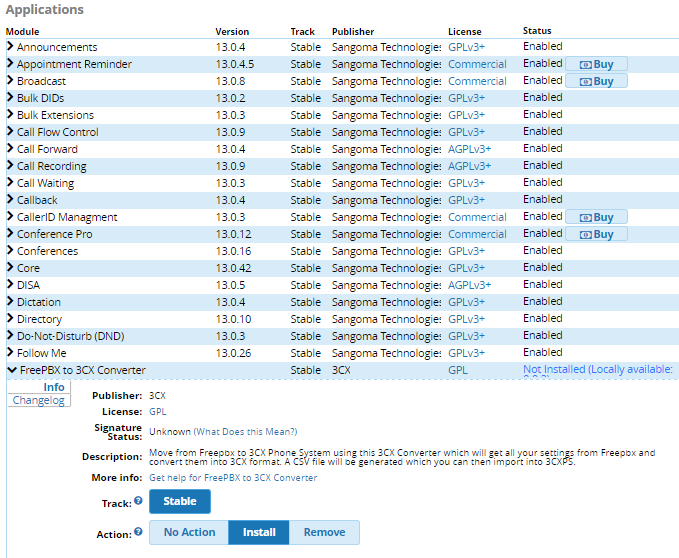Viewport: 679px width, 558px height.
Task: Expand the Conference Pro module
Action: pyautogui.click(x=10, y=233)
